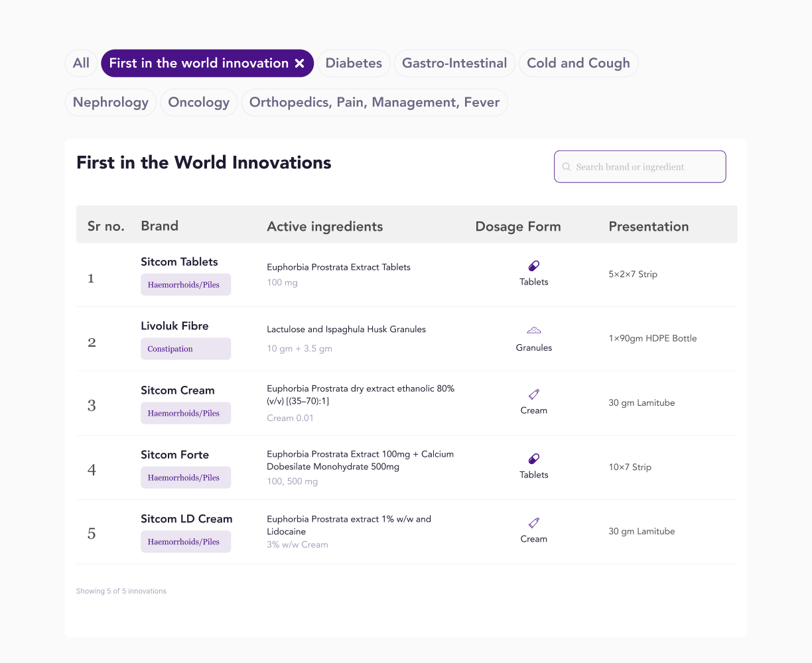This screenshot has width=812, height=663.
Task: Click the 10×7 Strip presentation cell
Action: point(630,467)
